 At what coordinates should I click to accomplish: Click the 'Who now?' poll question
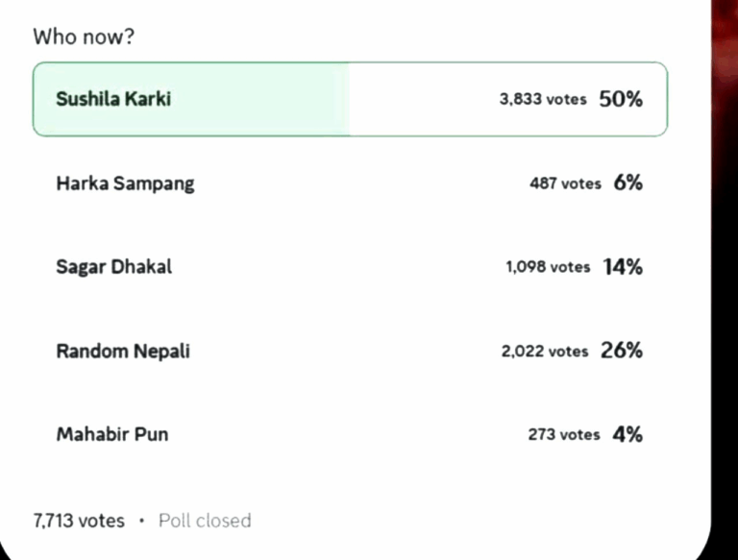82,37
